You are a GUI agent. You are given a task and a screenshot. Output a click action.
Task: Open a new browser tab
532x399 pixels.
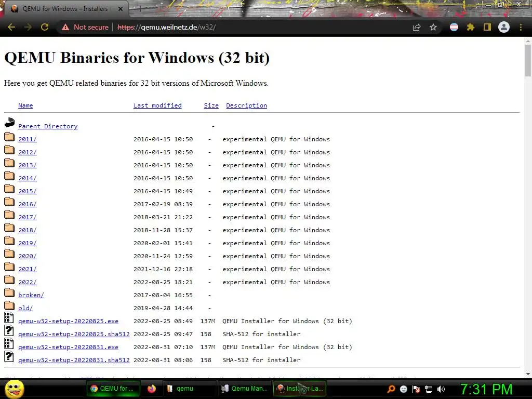pos(140,9)
